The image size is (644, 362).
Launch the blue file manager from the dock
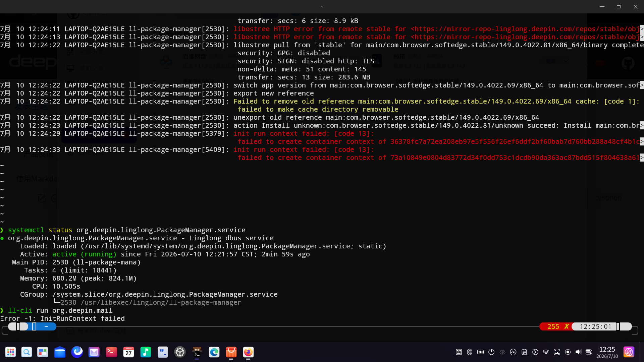(x=60, y=352)
